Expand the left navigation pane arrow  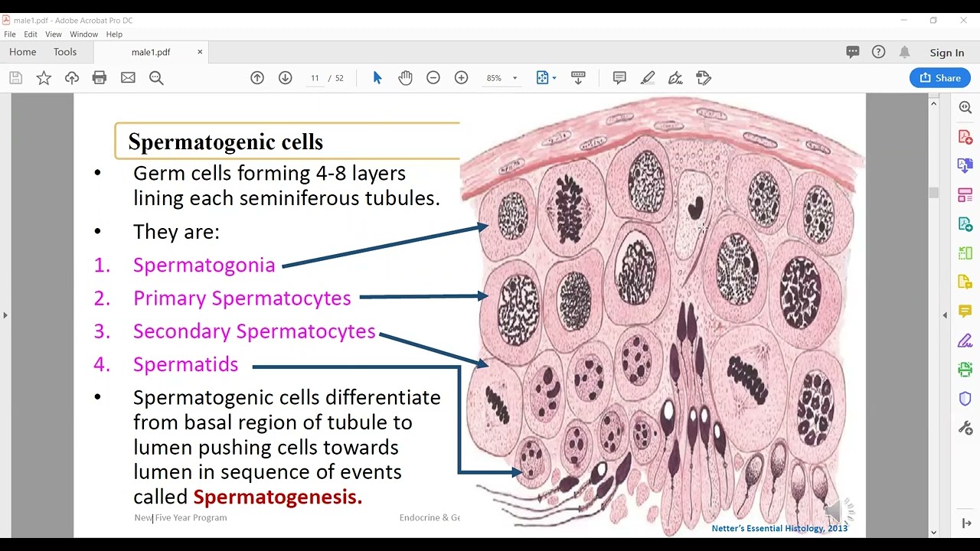coord(5,315)
